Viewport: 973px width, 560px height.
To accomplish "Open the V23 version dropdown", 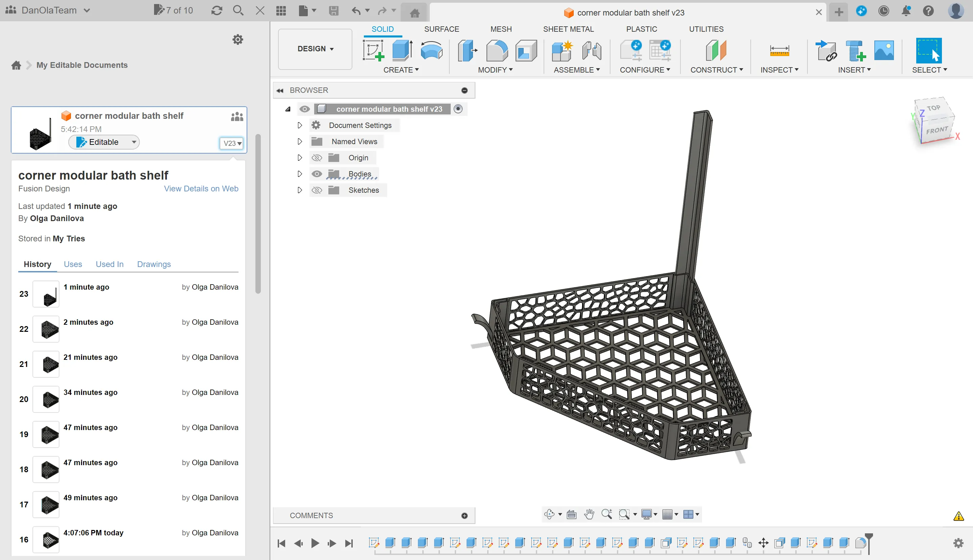I will [x=231, y=143].
